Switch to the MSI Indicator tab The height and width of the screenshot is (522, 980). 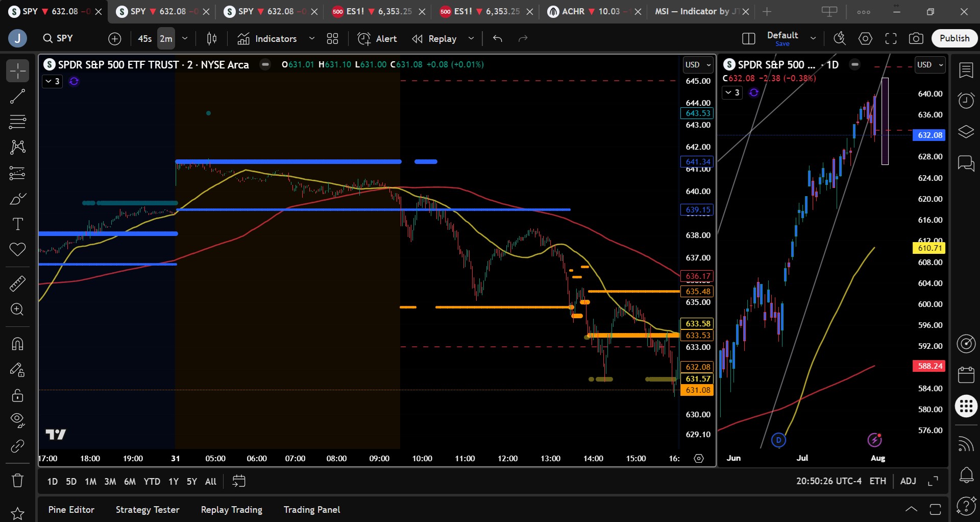tap(696, 11)
